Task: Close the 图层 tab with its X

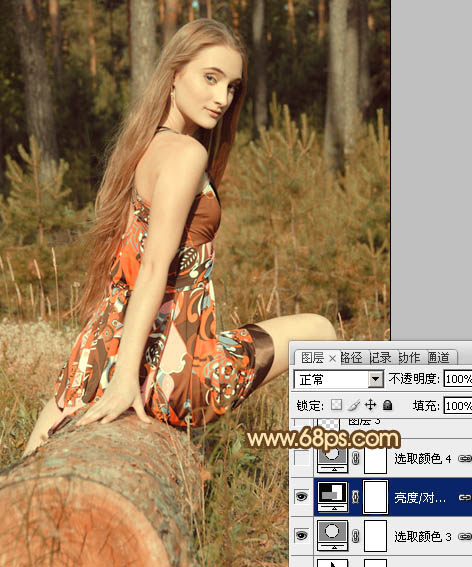Action: [332, 359]
